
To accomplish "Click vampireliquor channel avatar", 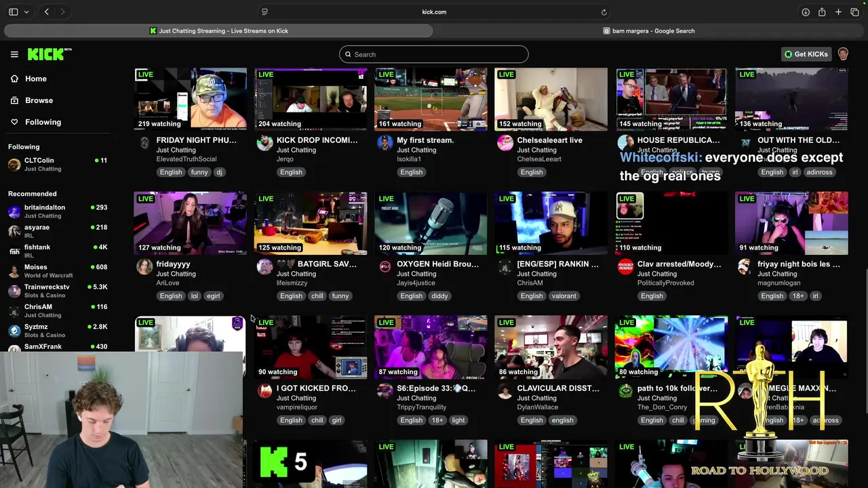I will [x=264, y=390].
